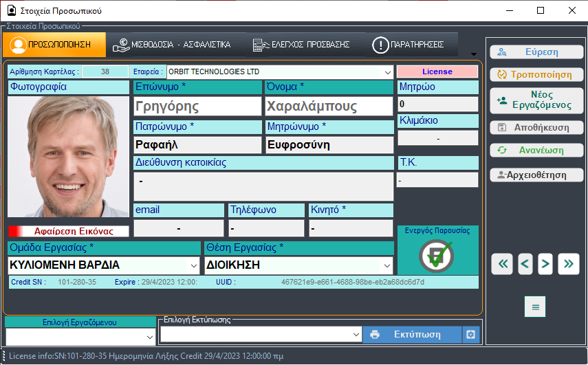Select the ΕΛΕΓΧΟΣ ΠΡΟΣΒΑΣΗΣ tab
The width and height of the screenshot is (588, 365).
click(301, 45)
